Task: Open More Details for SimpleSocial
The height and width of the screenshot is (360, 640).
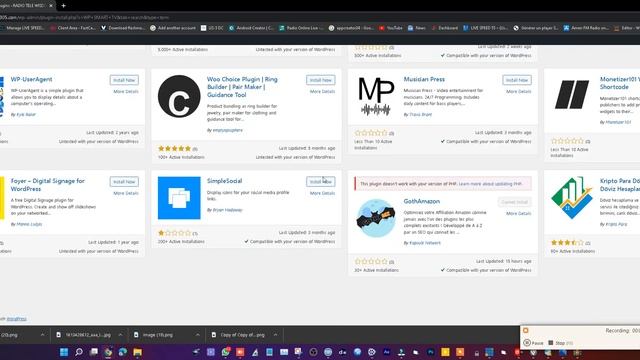Action: 322,193
